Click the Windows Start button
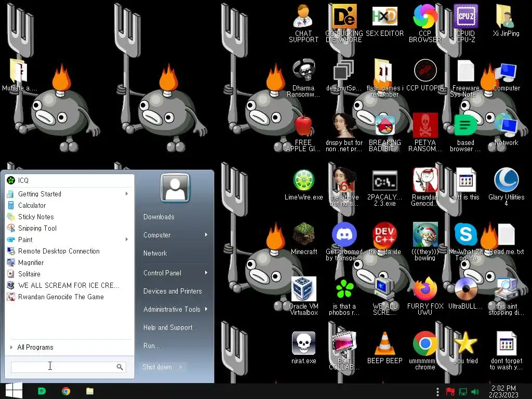This screenshot has width=532, height=399. pyautogui.click(x=14, y=391)
